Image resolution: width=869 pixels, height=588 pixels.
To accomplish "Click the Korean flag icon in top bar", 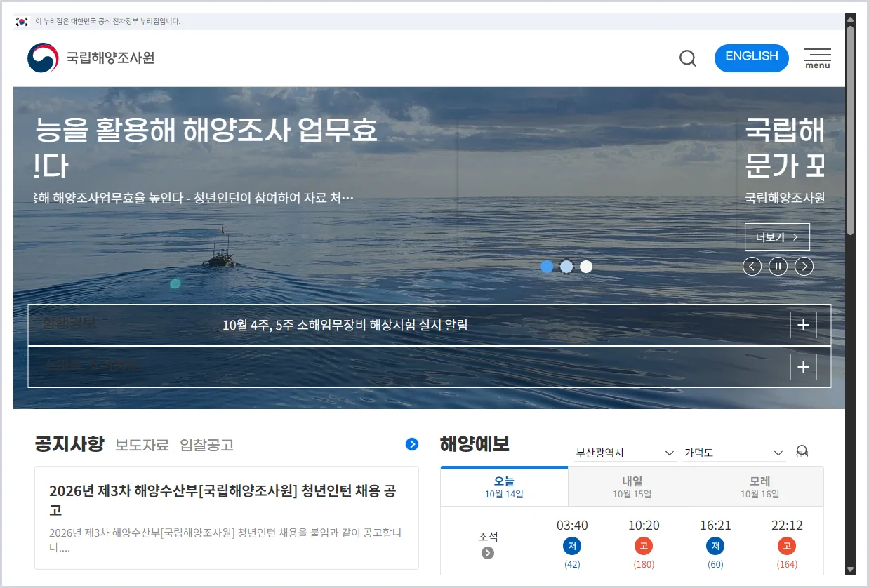I will pos(22,21).
